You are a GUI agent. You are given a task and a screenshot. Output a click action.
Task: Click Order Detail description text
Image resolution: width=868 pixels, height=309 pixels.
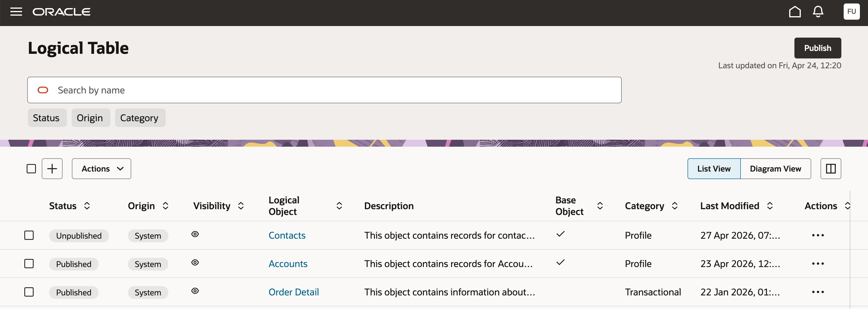click(x=450, y=292)
